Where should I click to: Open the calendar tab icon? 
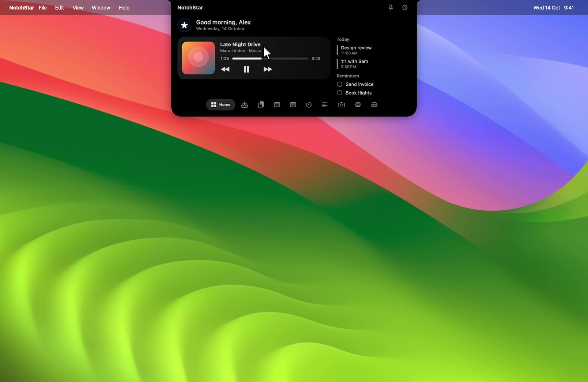277,105
